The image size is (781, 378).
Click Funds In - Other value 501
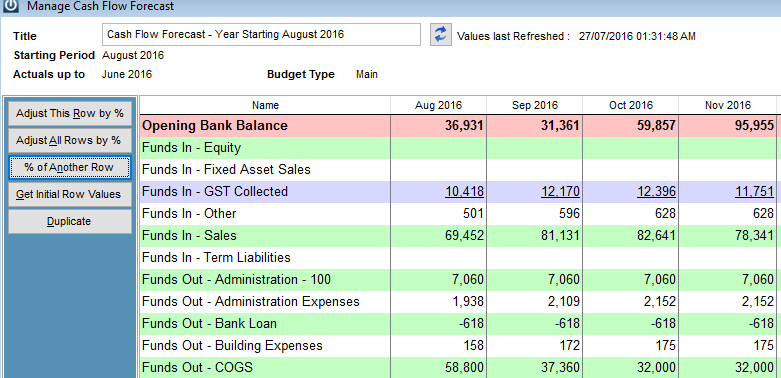[473, 214]
